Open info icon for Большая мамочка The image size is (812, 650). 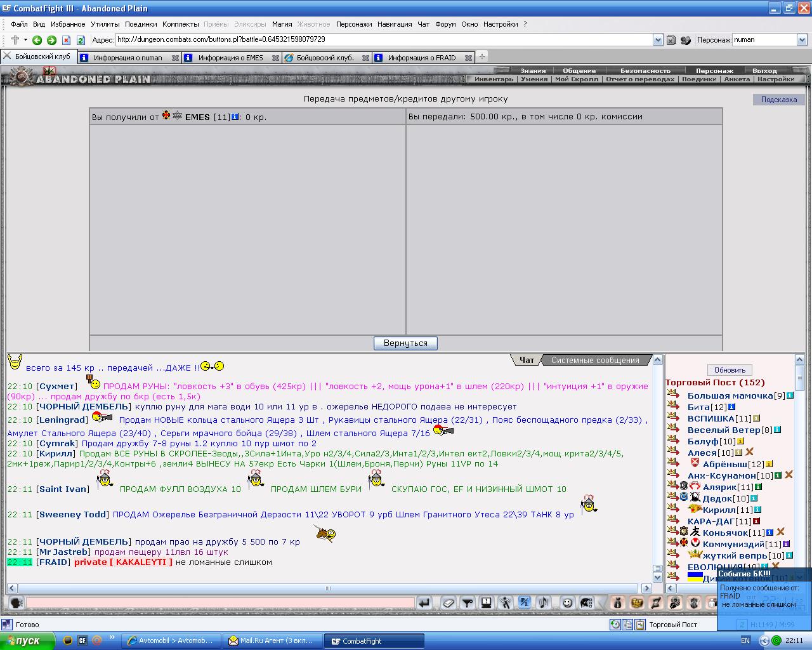790,395
